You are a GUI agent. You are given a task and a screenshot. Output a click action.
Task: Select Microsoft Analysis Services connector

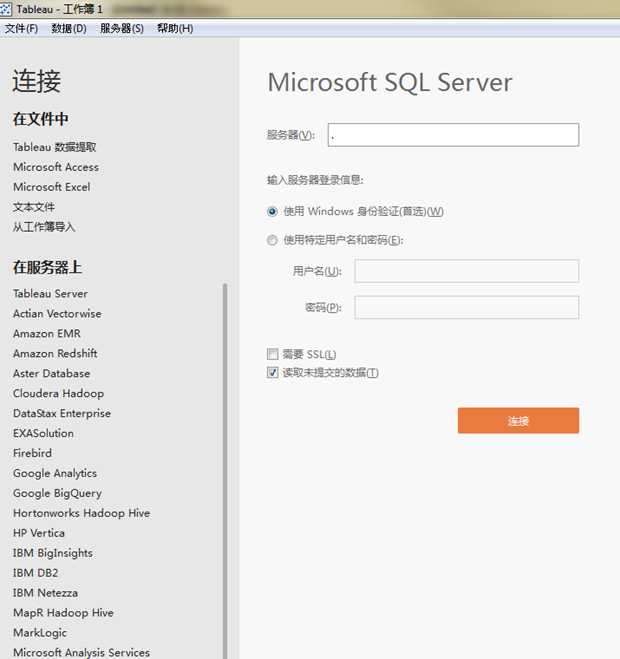point(82,652)
